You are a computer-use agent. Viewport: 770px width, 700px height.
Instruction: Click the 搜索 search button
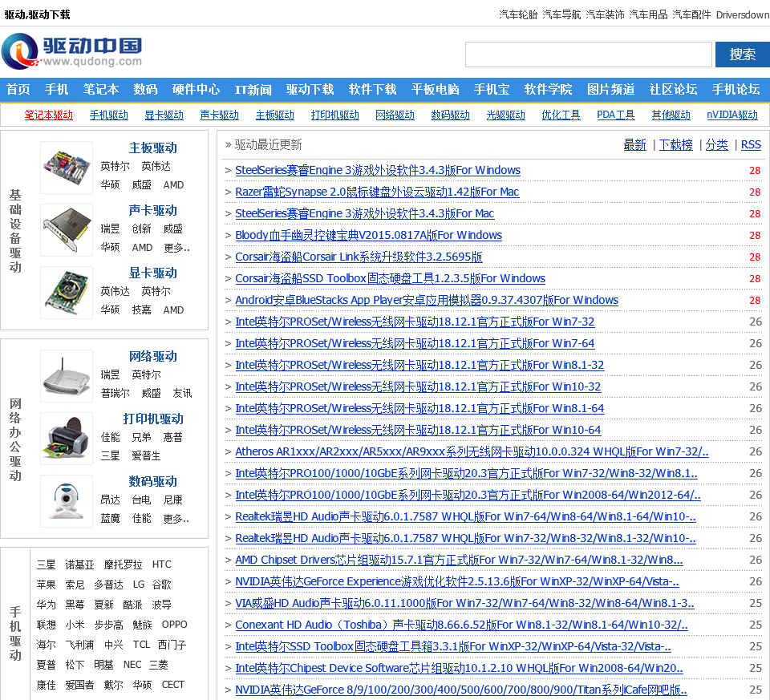coord(742,55)
